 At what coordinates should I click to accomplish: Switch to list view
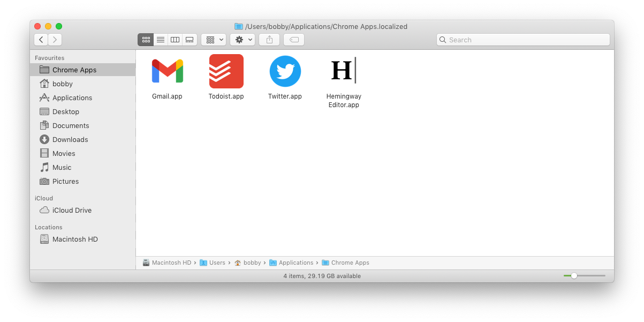coord(160,39)
